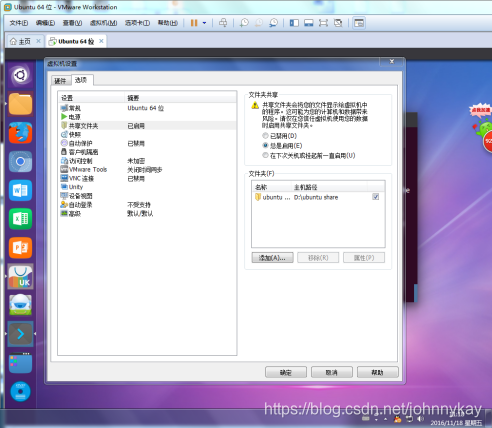Click the Pause virtual machine toolbar icon
Screen dimensions: 492x428
click(x=194, y=23)
